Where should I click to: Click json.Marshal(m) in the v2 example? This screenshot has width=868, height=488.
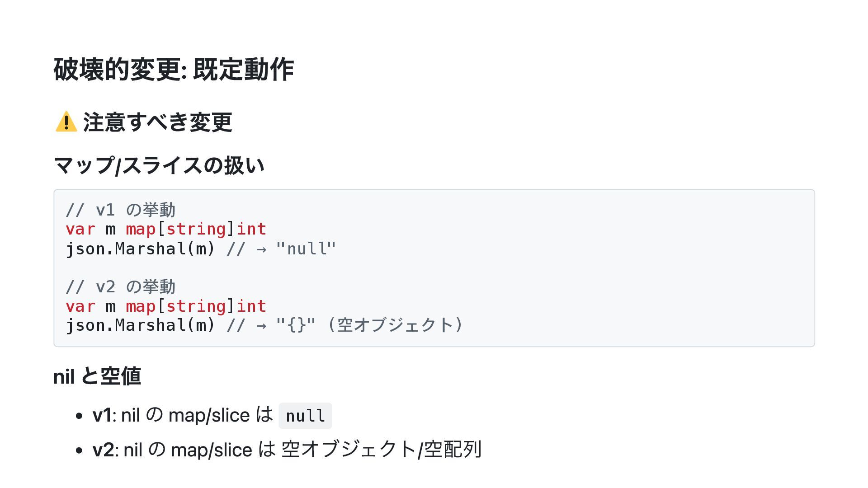[x=140, y=325]
